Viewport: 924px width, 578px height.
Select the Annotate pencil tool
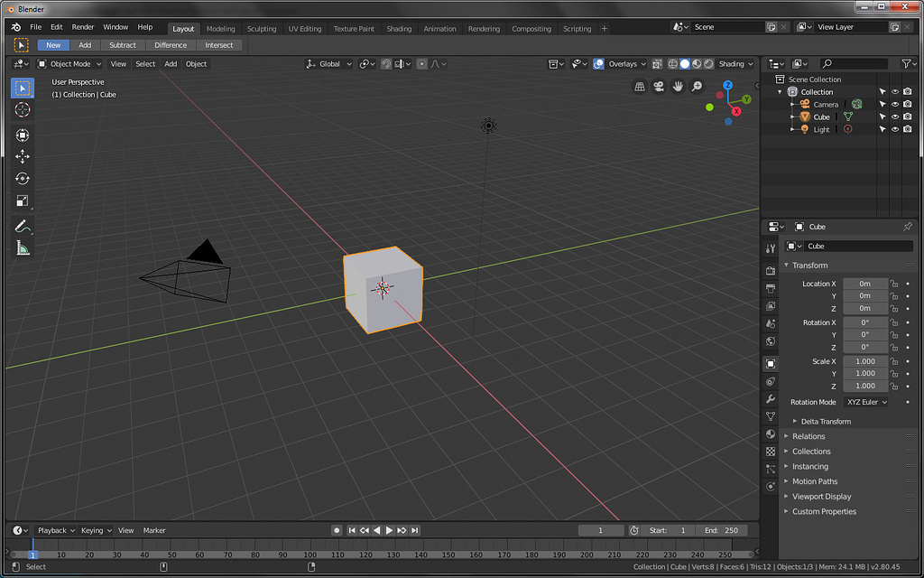[x=23, y=226]
